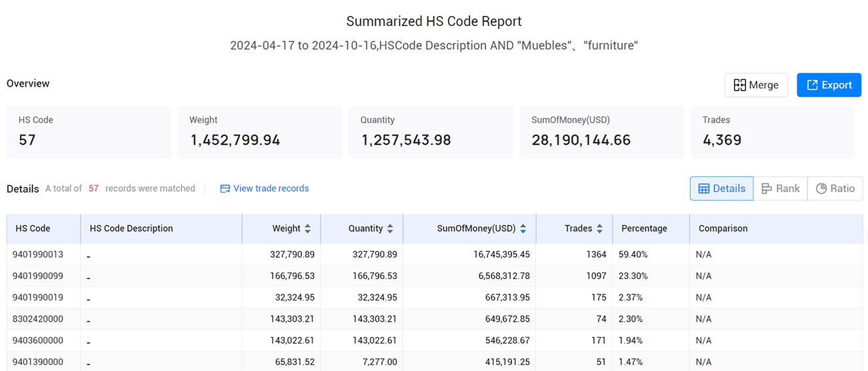Image resolution: width=868 pixels, height=371 pixels.
Task: Click the red matched records count 57
Action: (93, 188)
